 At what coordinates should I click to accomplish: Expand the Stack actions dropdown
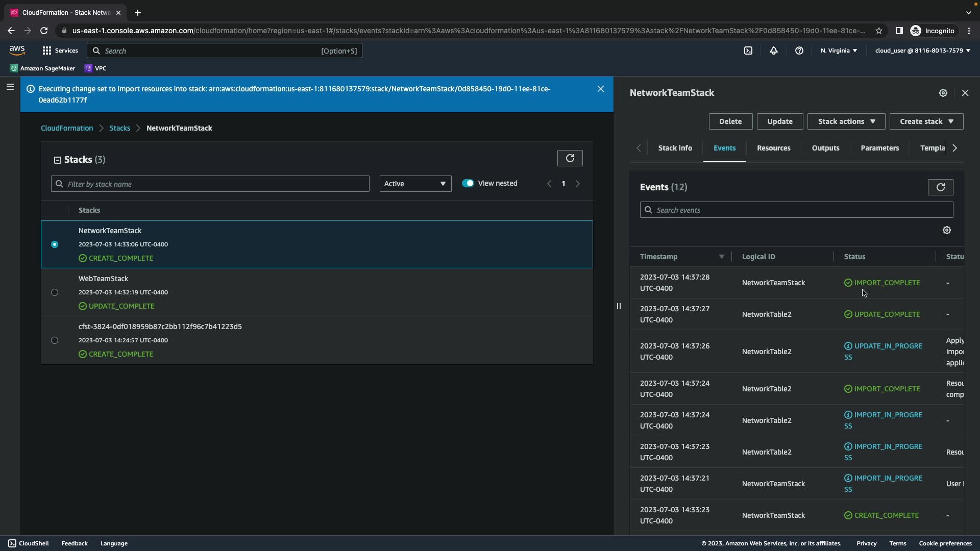(x=846, y=121)
